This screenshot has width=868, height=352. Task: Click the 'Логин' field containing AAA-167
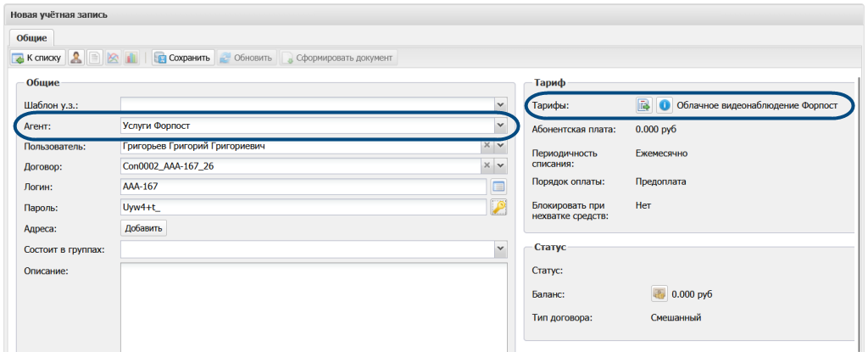[303, 187]
